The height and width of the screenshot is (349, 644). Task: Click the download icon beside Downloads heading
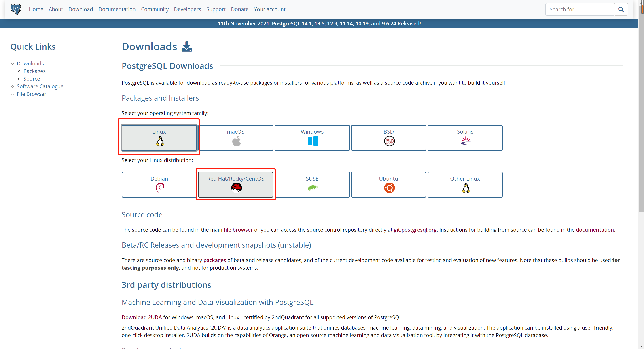186,46
